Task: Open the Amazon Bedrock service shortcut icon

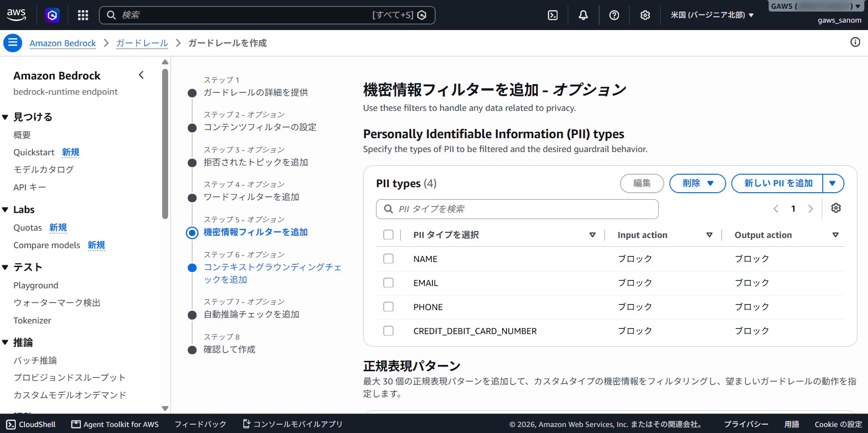Action: coord(52,15)
